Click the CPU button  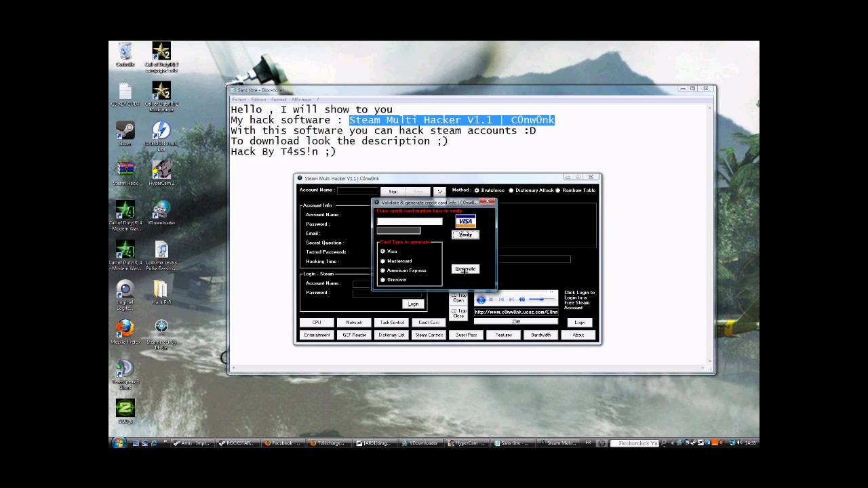tap(317, 323)
